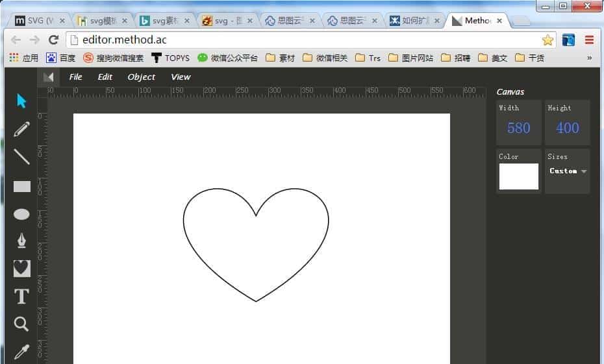Open the Shape library heart tool
The image size is (604, 364).
[21, 269]
